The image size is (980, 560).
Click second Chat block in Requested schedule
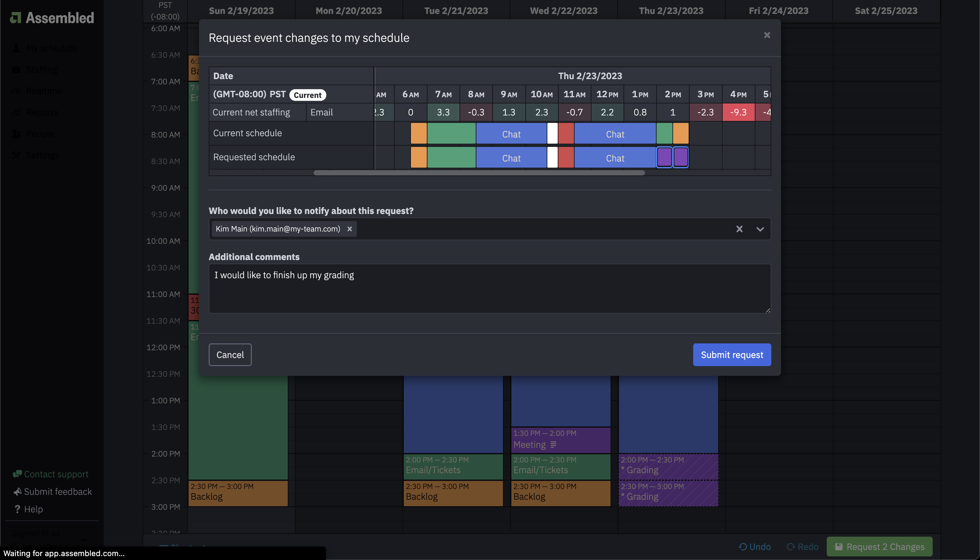click(x=615, y=157)
